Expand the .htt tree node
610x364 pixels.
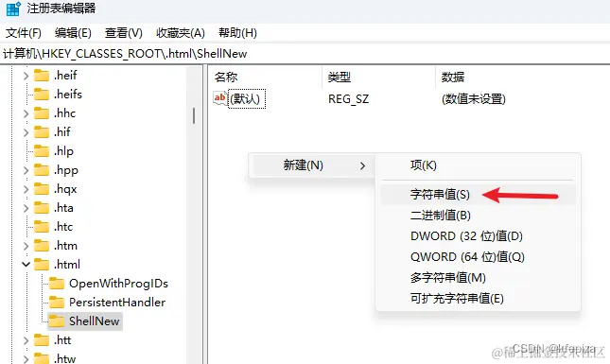point(26,340)
